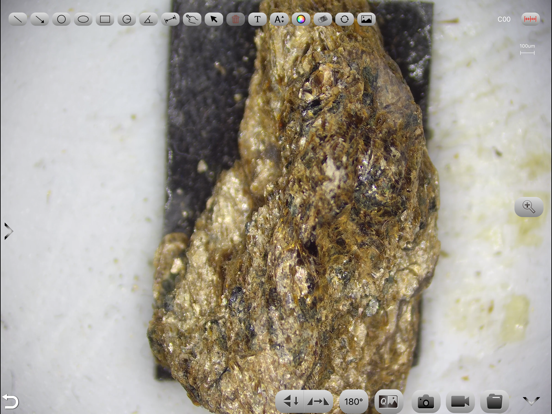Click the 100um scale bar
This screenshot has width=552, height=414.
(x=527, y=50)
